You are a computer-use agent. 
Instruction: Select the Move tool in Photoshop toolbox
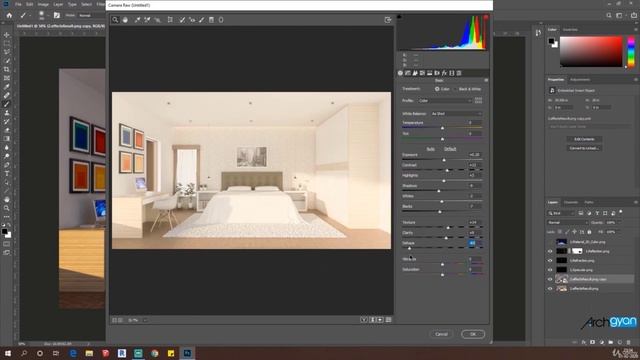[x=7, y=35]
